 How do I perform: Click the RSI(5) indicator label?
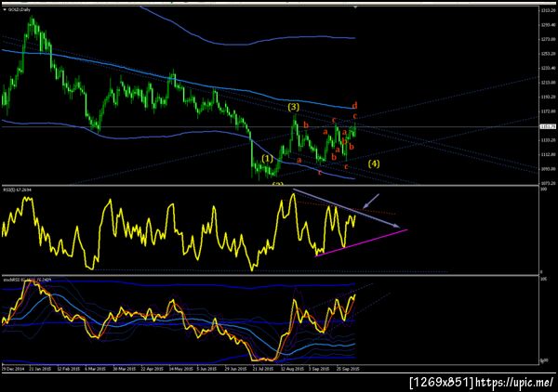tap(17, 190)
